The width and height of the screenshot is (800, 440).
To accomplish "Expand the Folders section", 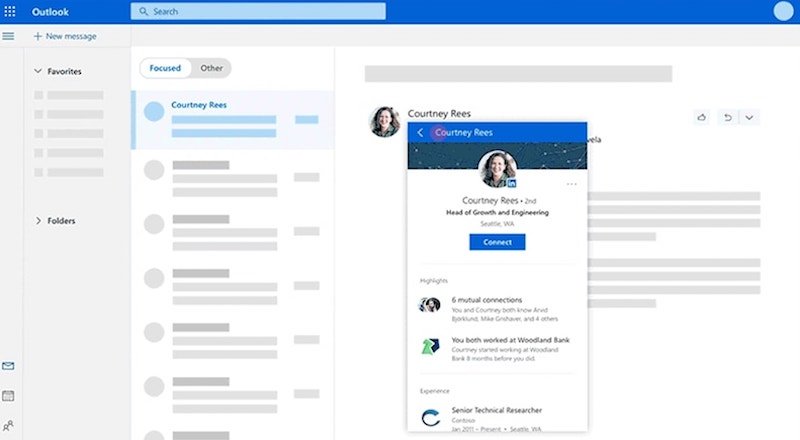I will click(x=55, y=221).
